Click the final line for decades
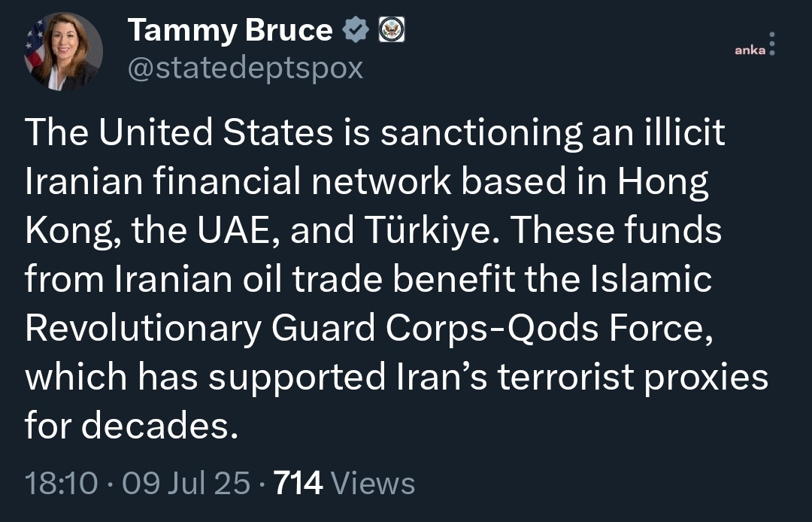The height and width of the screenshot is (522, 812). tap(132, 426)
